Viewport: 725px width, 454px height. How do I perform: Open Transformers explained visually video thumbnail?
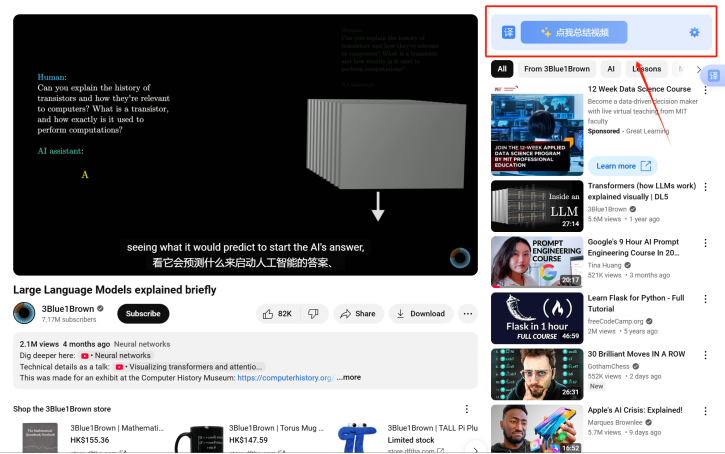537,206
